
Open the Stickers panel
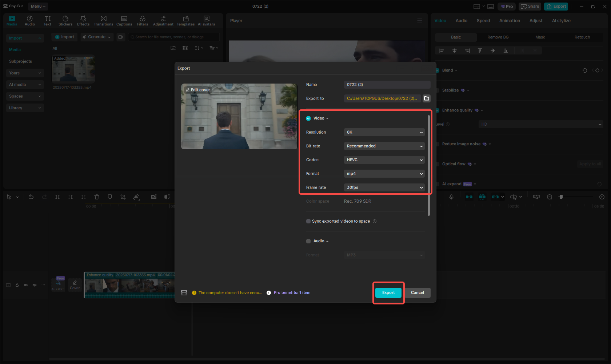pos(65,20)
